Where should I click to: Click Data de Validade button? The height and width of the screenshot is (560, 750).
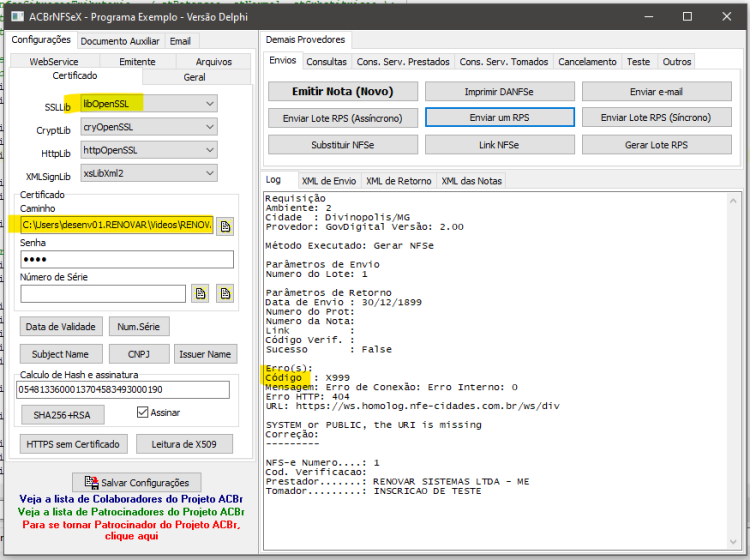click(61, 327)
